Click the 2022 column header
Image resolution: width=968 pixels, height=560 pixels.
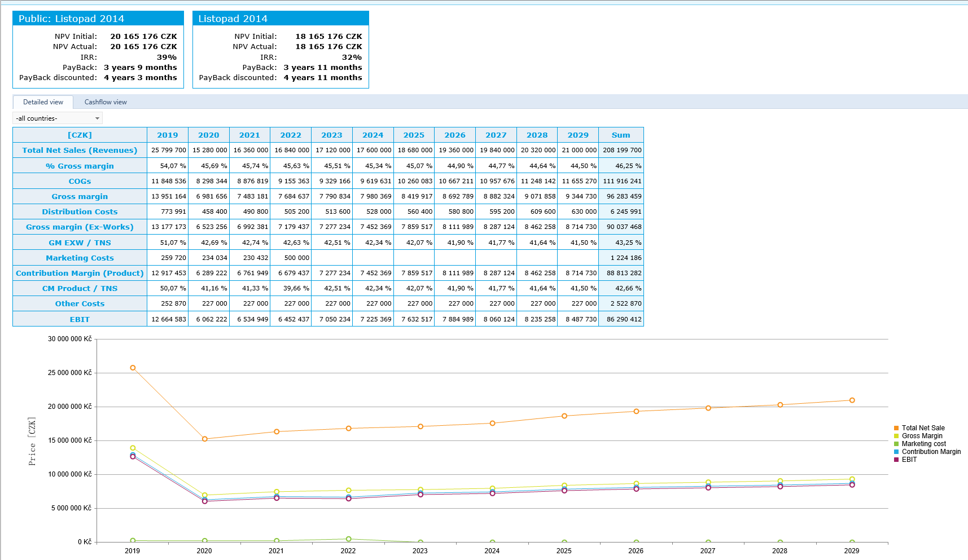click(x=291, y=135)
